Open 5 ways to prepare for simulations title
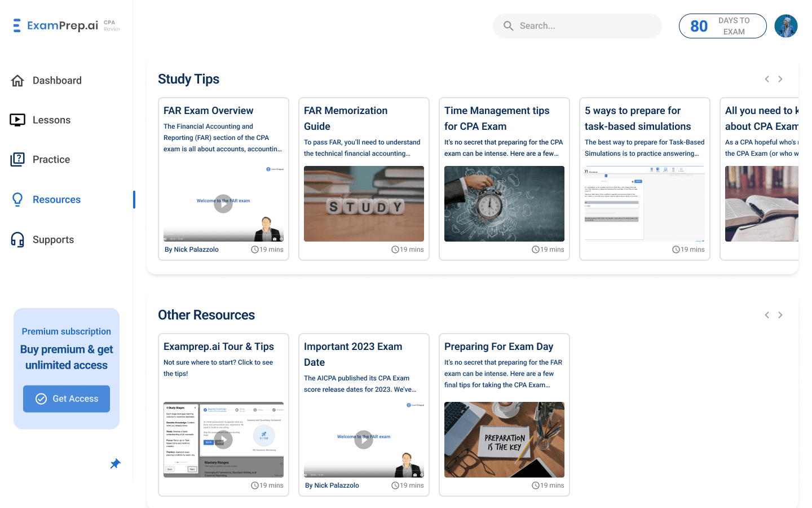This screenshot has height=508, width=812. click(638, 119)
